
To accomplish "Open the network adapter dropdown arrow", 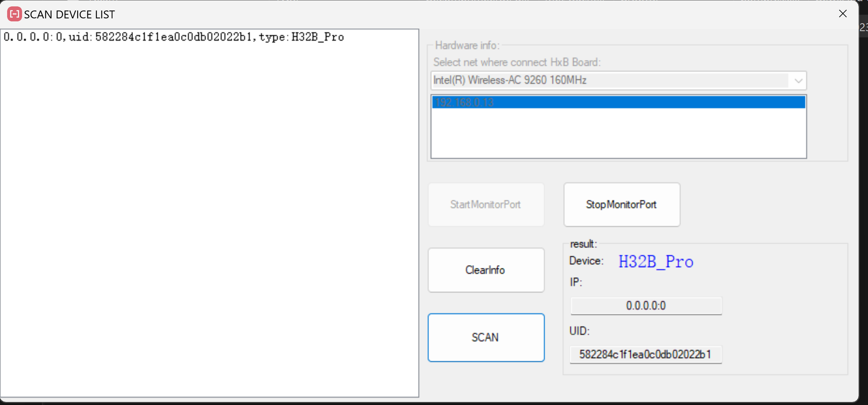I will tap(798, 81).
